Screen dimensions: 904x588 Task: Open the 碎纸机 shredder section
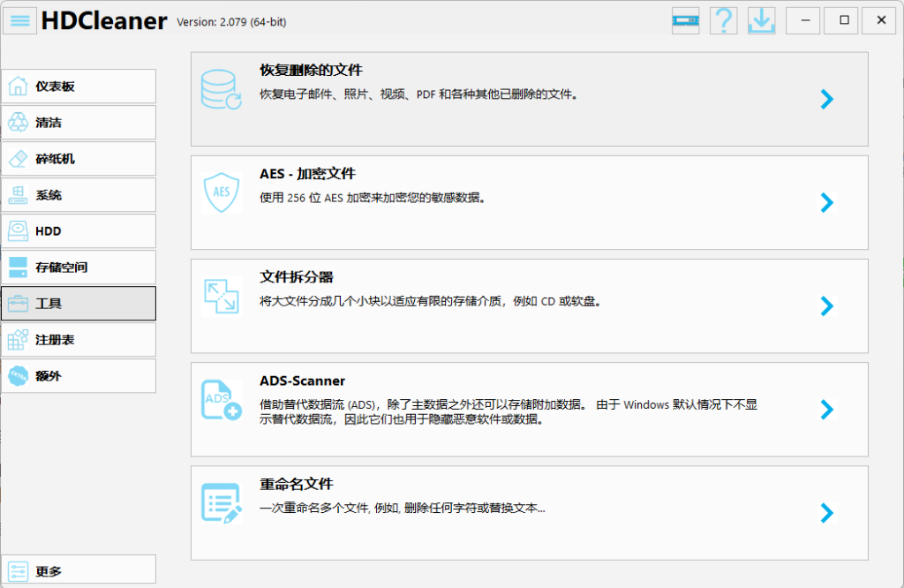(x=79, y=159)
